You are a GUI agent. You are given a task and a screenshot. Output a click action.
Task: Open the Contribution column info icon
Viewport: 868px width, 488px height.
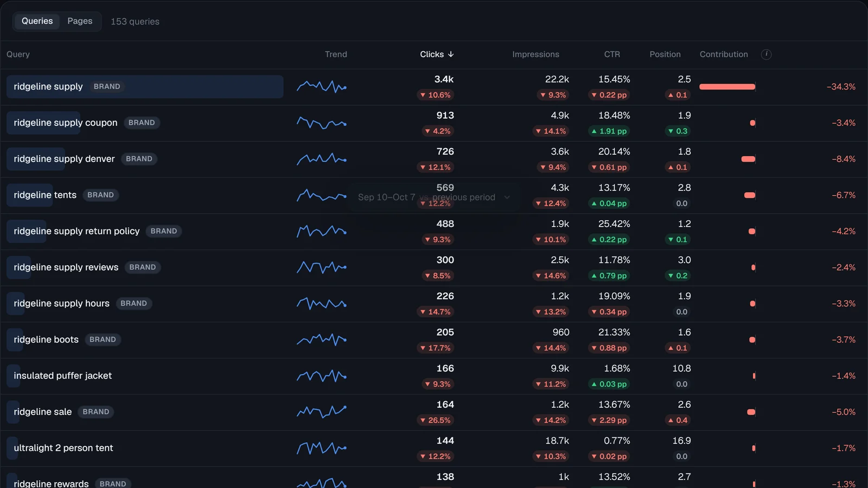pos(766,54)
